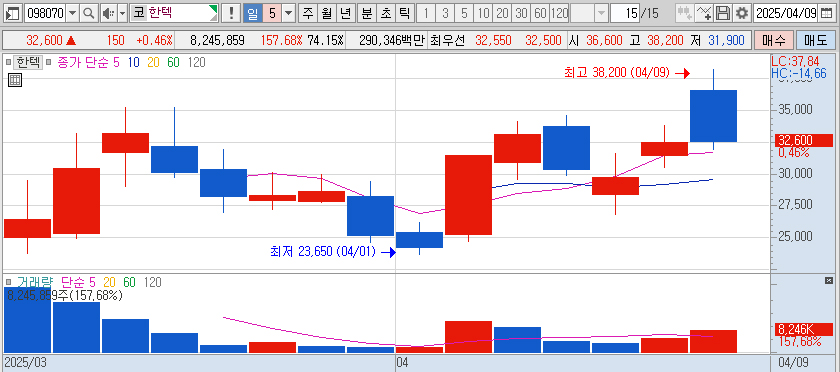The width and height of the screenshot is (840, 372).
Task: Click the orange 20 moving average label in price legend
Action: pos(153,62)
